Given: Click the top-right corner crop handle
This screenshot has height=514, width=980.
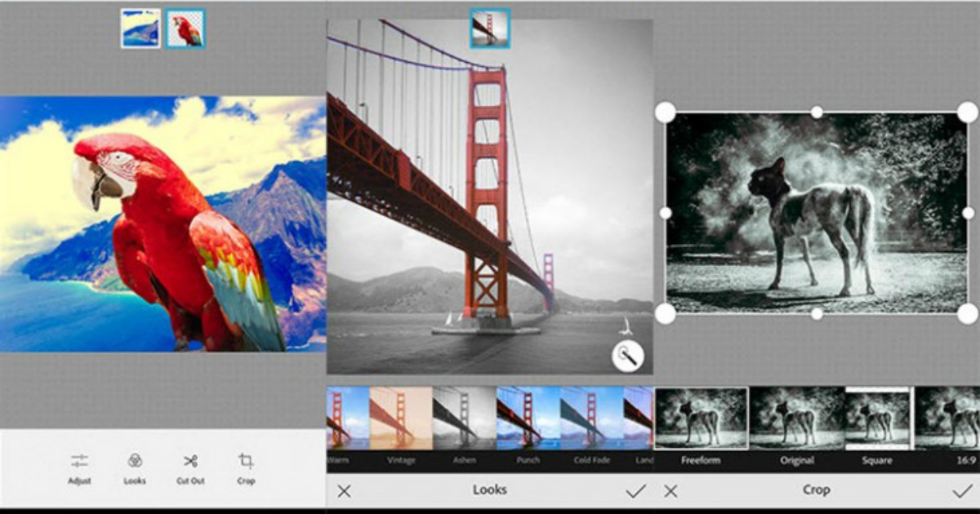Looking at the screenshot, I should (967, 113).
